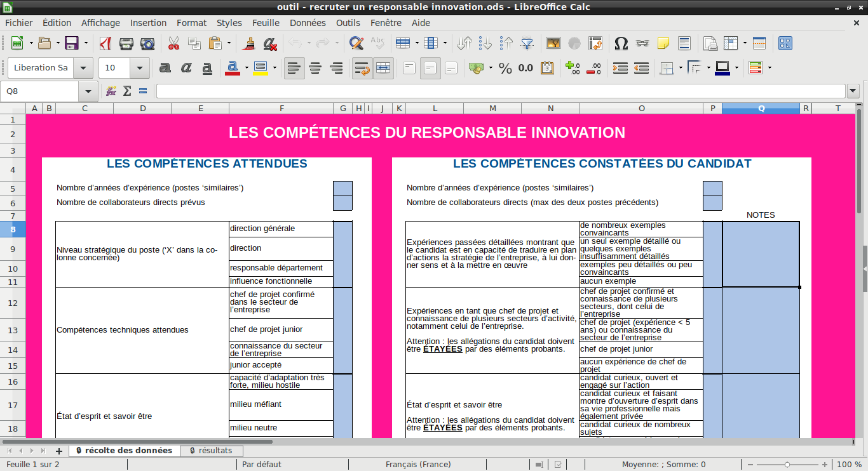The image size is (868, 471).
Task: Insert a comment using sticky note icon
Action: 663,44
